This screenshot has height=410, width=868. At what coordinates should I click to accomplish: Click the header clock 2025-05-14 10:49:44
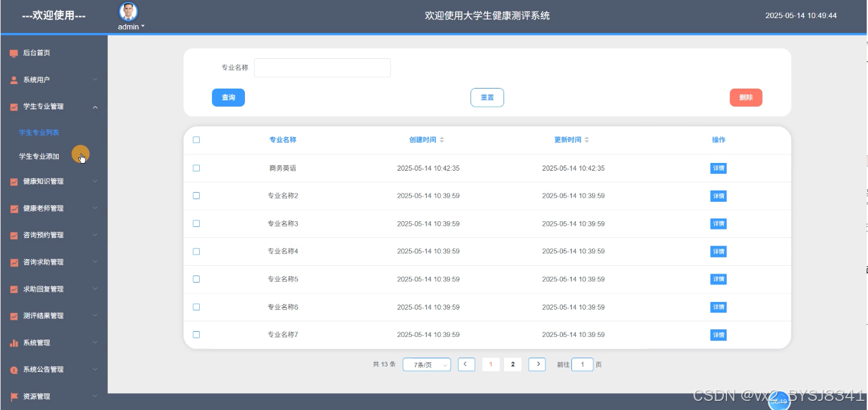tap(801, 16)
